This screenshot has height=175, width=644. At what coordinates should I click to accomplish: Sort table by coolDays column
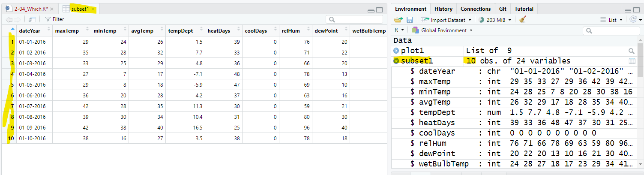pyautogui.click(x=261, y=30)
